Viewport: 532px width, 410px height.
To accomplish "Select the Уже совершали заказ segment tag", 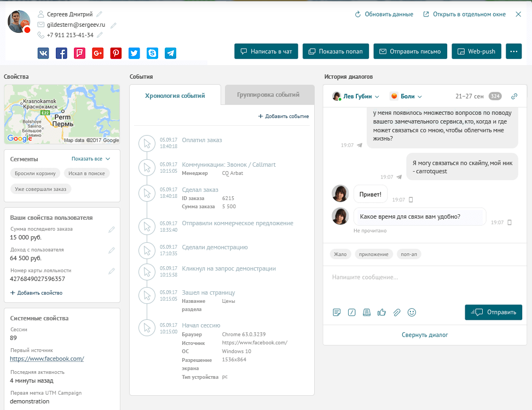I will 41,189.
